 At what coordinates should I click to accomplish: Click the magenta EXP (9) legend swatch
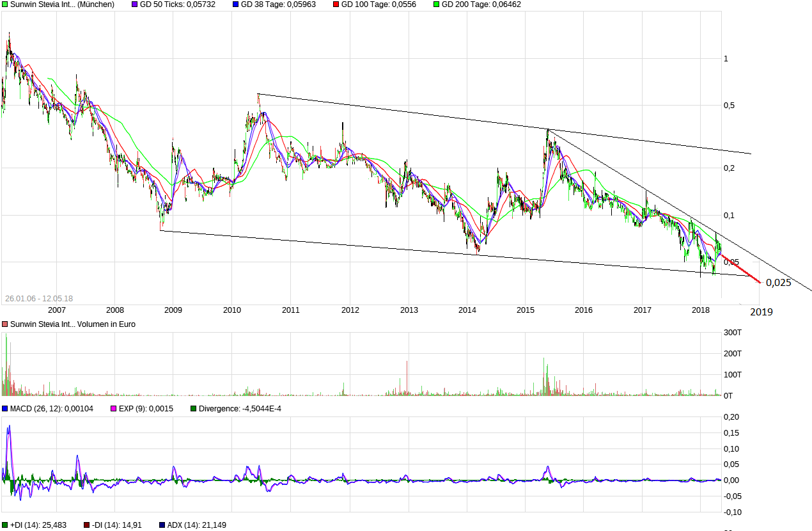[x=114, y=408]
